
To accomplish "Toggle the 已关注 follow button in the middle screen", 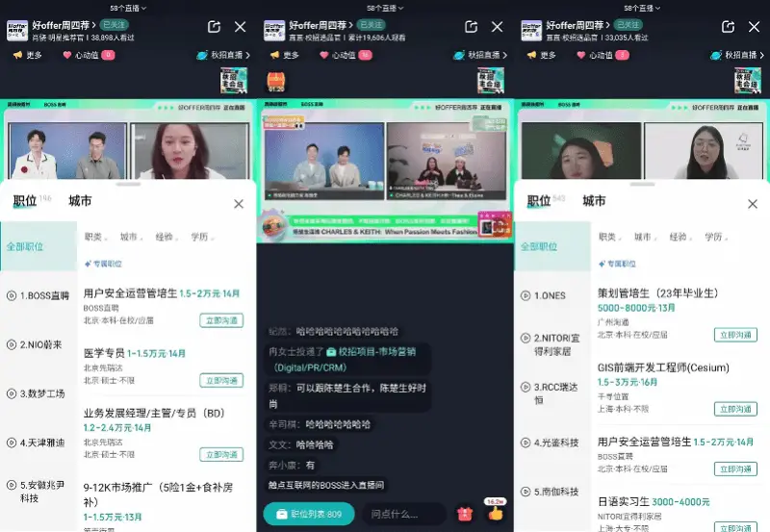I will pyautogui.click(x=371, y=25).
